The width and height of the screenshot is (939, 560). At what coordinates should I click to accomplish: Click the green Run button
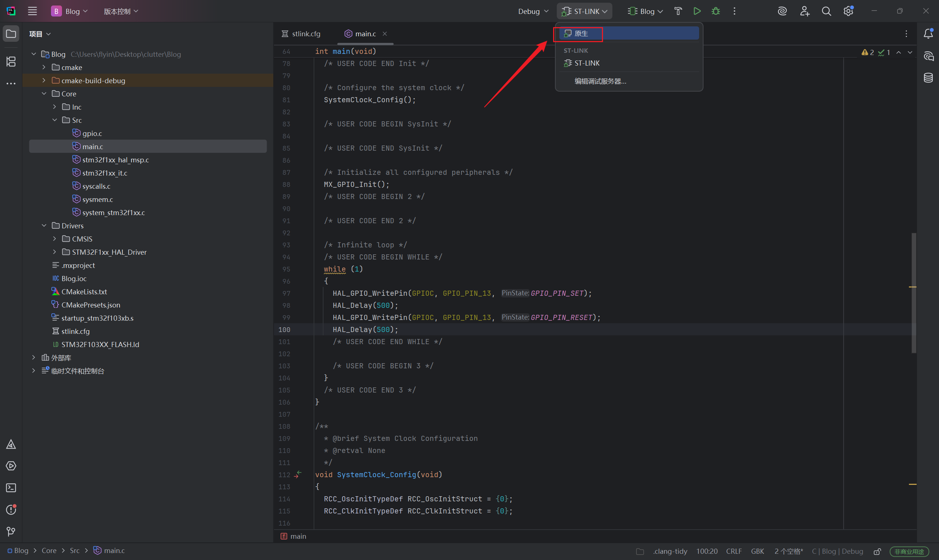click(697, 11)
